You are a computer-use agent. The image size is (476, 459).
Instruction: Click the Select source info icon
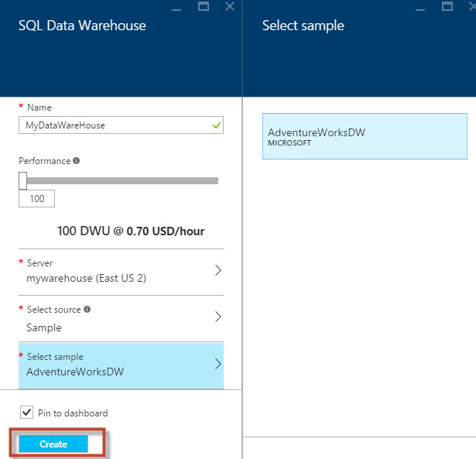(87, 310)
